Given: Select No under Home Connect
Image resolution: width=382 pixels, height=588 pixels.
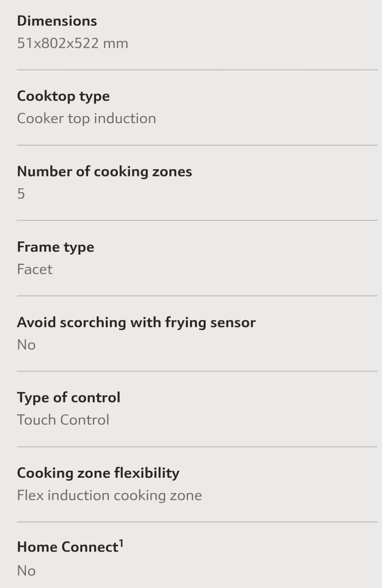Looking at the screenshot, I should [26, 571].
